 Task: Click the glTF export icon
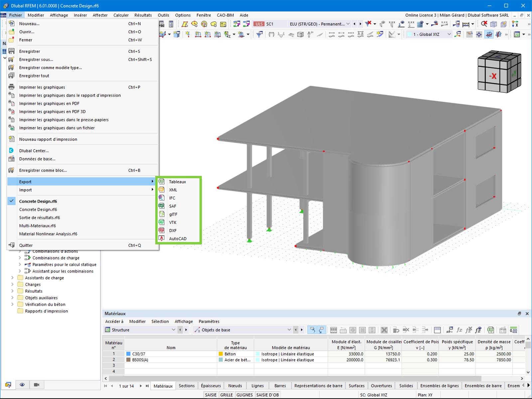(162, 214)
